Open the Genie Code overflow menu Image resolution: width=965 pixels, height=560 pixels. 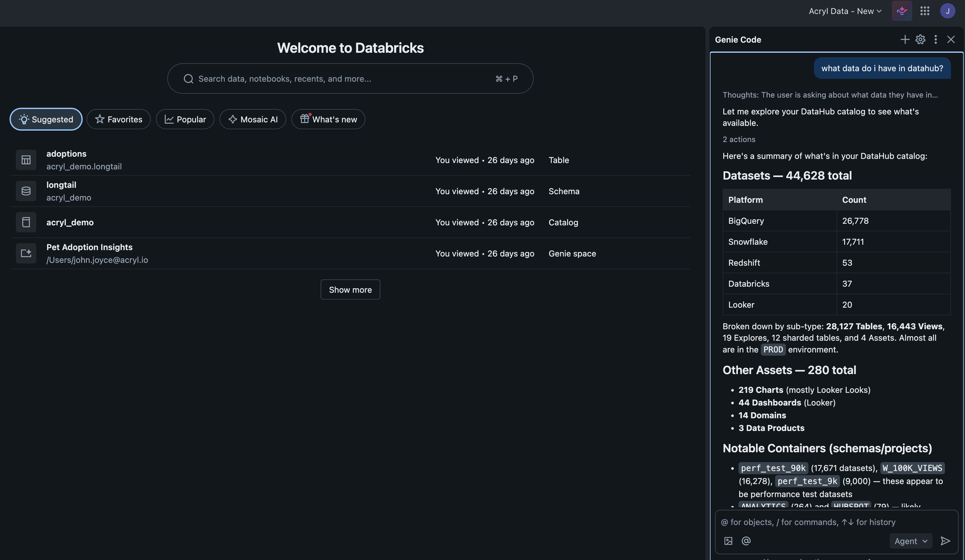[x=935, y=39]
